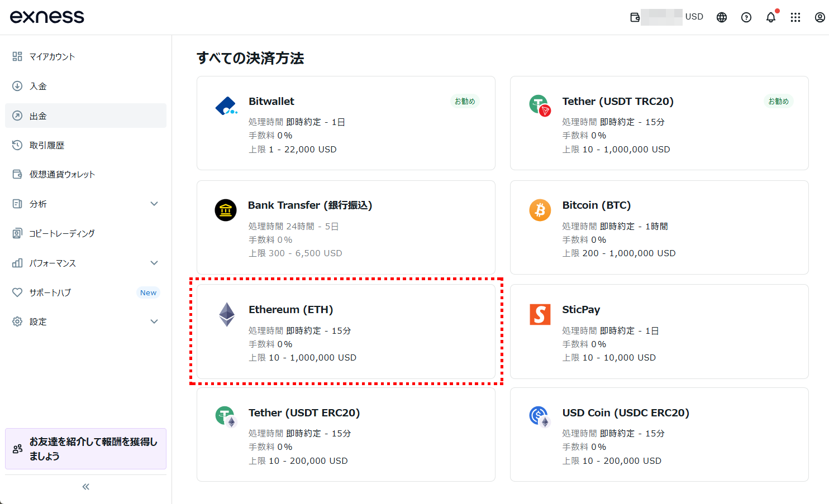Click the referral people icon in banner
The image size is (829, 504).
pyautogui.click(x=17, y=449)
